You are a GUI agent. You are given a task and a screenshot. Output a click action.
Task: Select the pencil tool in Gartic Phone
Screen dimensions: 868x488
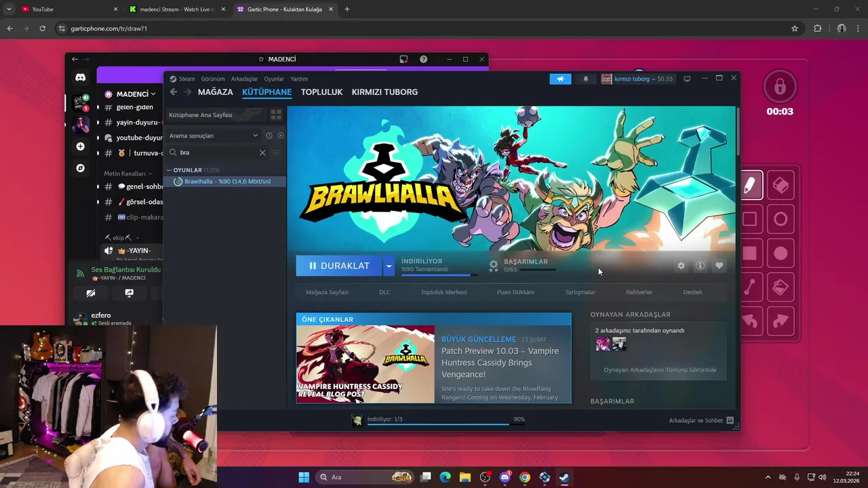(x=750, y=186)
